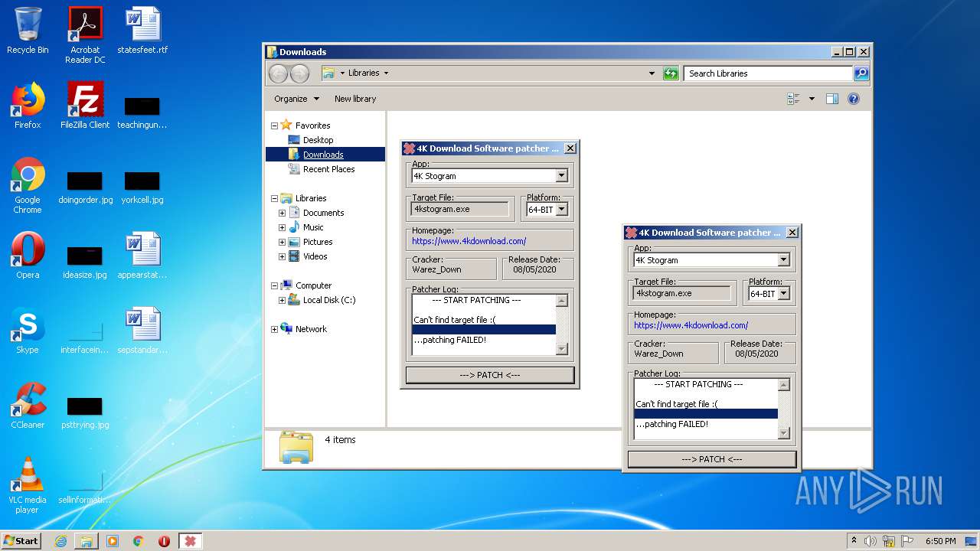Image resolution: width=980 pixels, height=551 pixels.
Task: Launch Skype from the desktop
Action: coord(28,331)
